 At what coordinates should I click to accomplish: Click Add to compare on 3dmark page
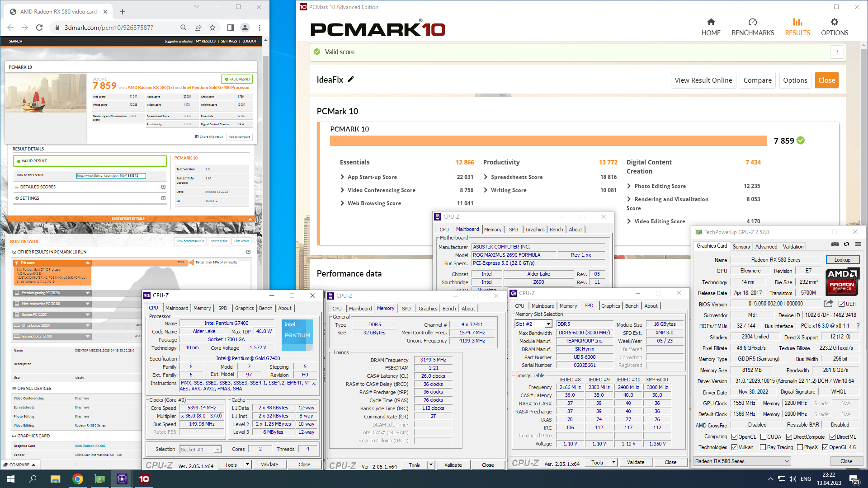click(239, 136)
